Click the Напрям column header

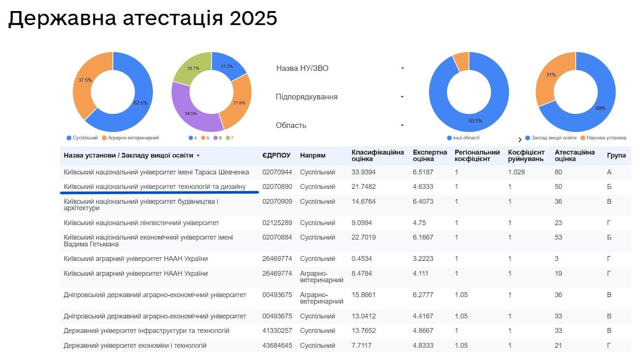tap(313, 156)
